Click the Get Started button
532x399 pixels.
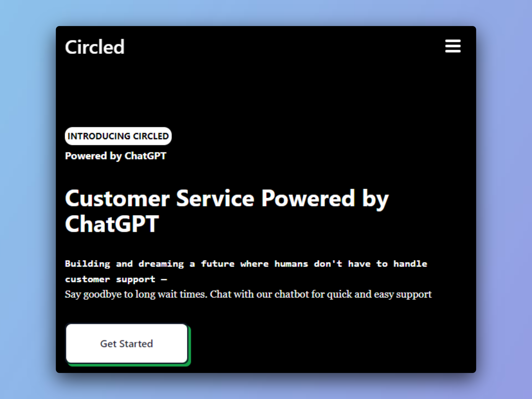(x=127, y=344)
